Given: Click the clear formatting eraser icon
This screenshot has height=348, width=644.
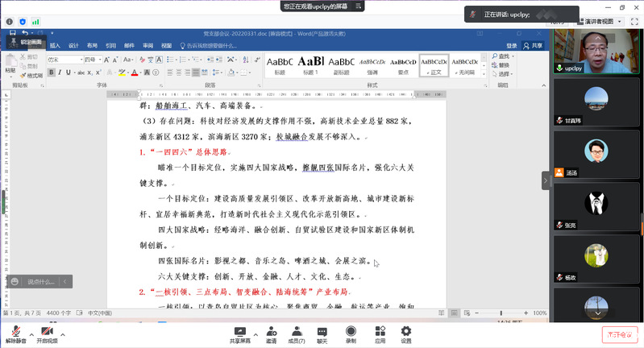Looking at the screenshot, I should click(142, 60).
